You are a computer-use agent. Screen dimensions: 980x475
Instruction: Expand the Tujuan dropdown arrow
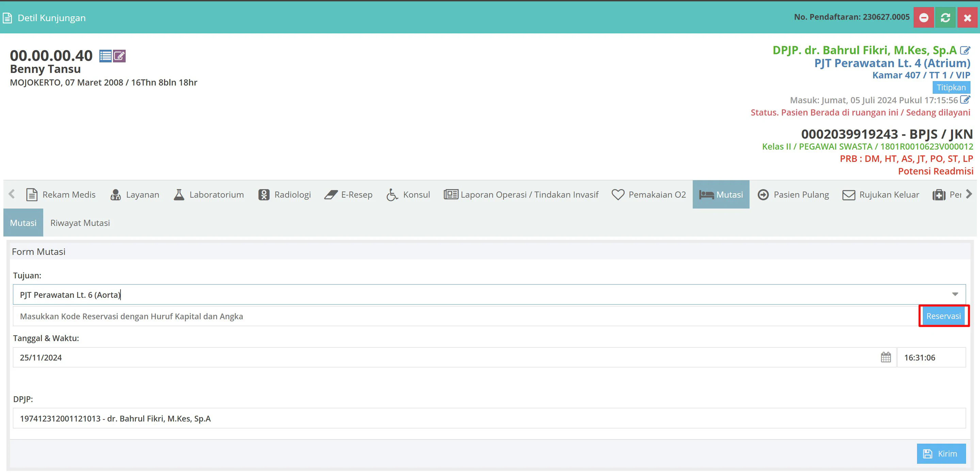[x=955, y=294]
